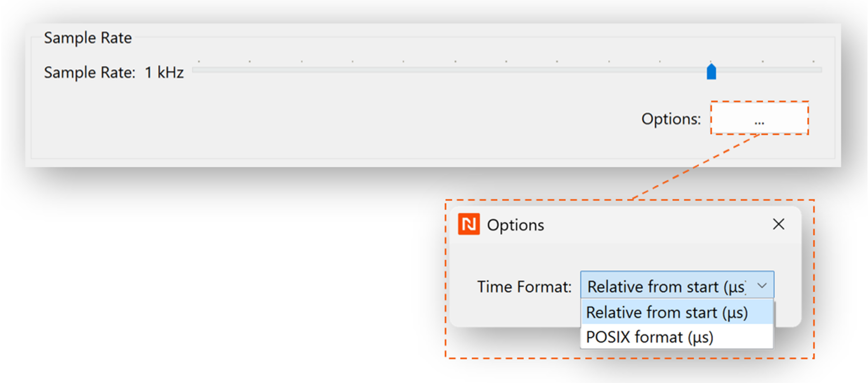
Task: Click the Options dialog title text
Action: (515, 225)
